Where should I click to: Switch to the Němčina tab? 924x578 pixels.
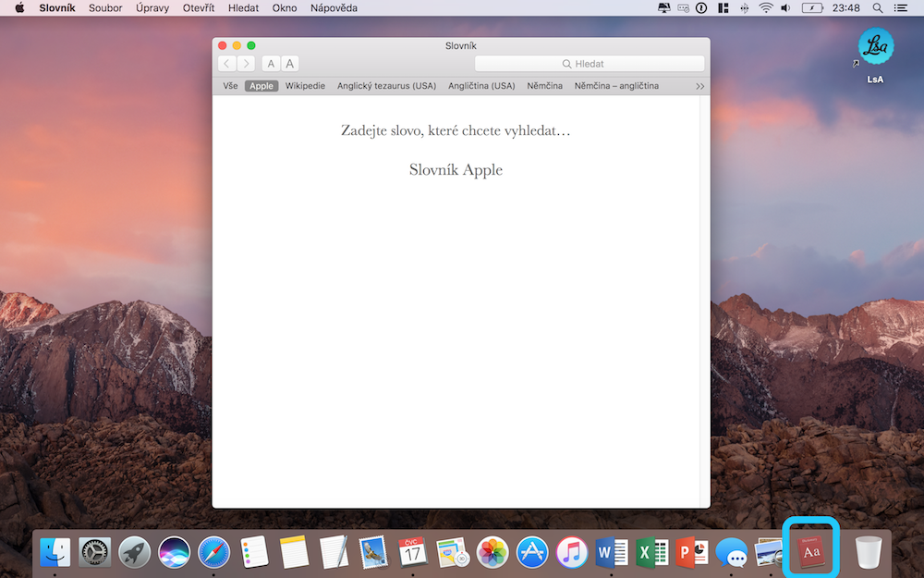pos(544,85)
